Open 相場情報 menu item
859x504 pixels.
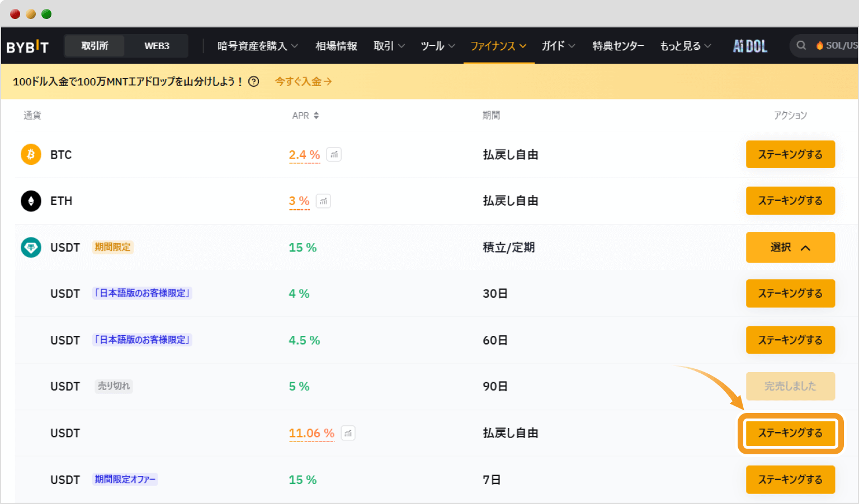tap(336, 46)
